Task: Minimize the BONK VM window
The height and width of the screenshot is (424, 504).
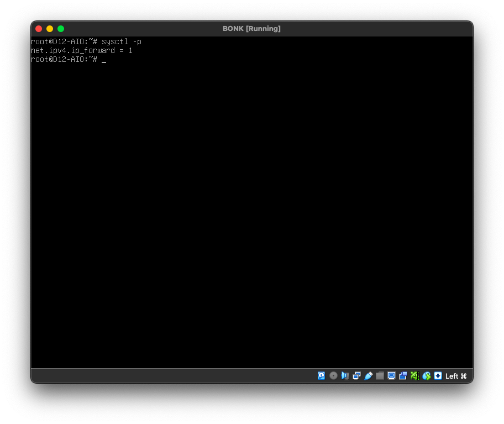Action: (50, 29)
